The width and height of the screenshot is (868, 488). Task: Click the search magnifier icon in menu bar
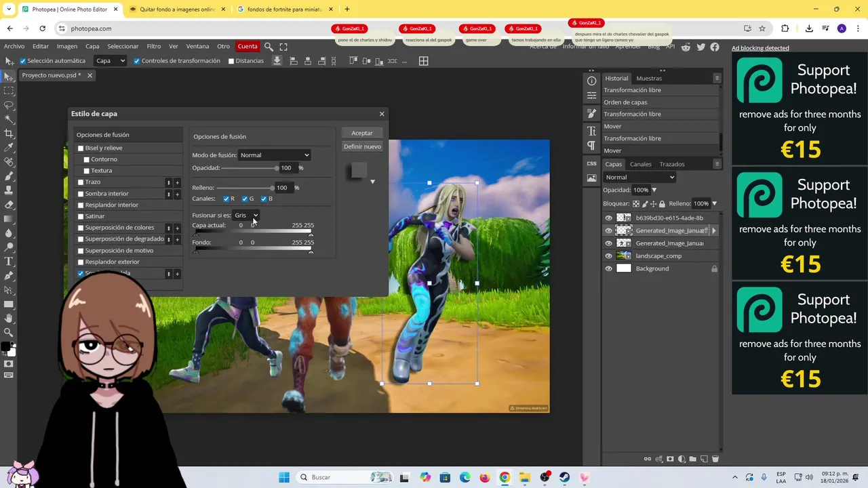[269, 47]
